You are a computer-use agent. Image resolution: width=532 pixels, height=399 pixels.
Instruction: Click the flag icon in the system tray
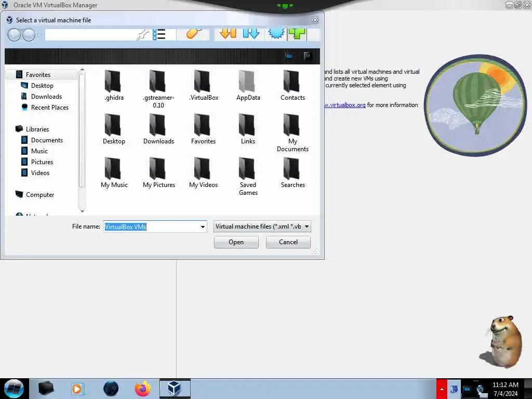tap(454, 389)
